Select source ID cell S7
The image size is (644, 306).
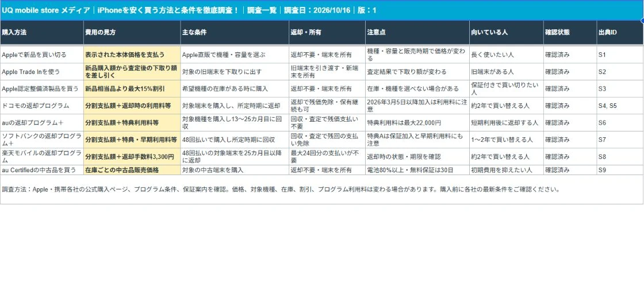620,140
